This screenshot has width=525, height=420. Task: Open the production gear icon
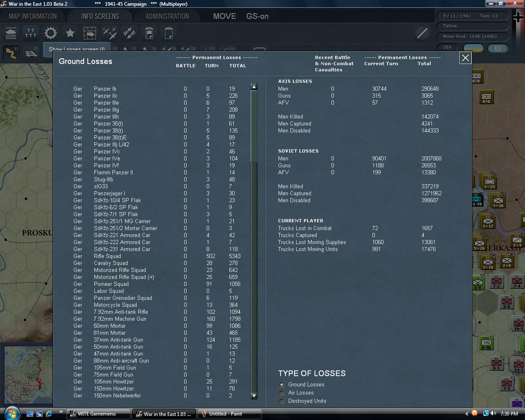tap(50, 33)
